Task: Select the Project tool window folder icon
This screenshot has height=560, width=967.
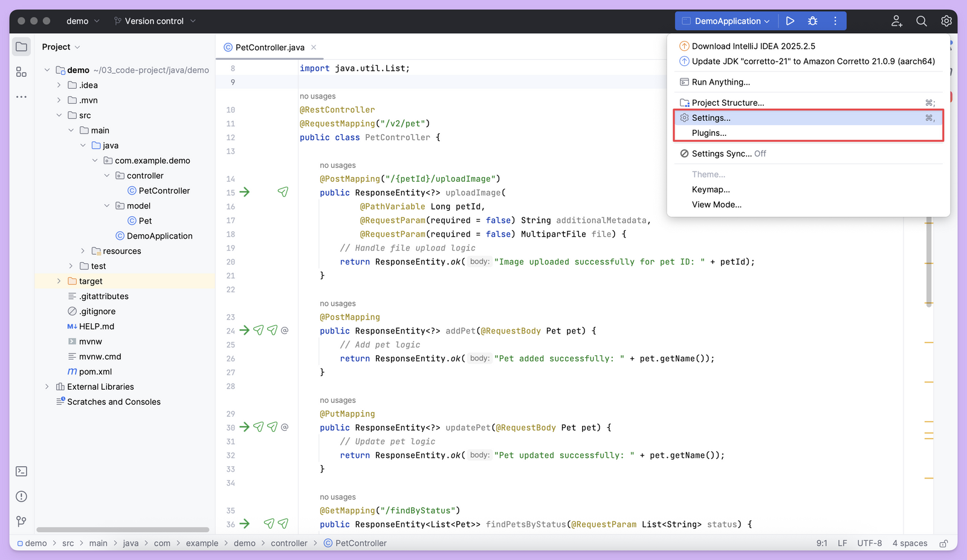Action: 21,47
